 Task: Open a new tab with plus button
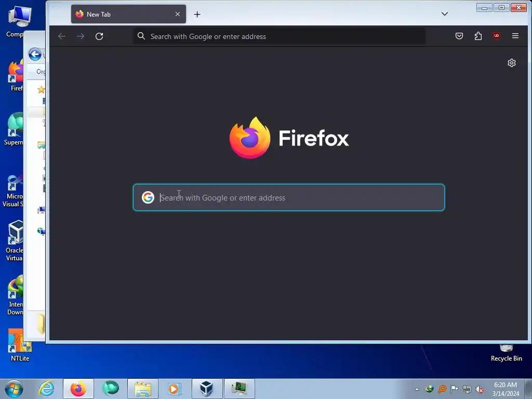point(197,14)
